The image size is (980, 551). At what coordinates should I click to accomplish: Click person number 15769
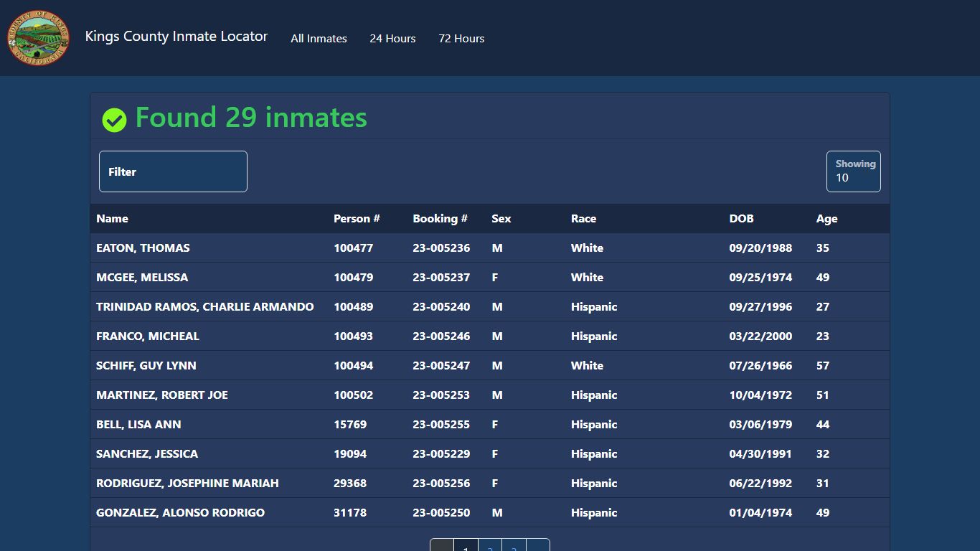pyautogui.click(x=350, y=425)
